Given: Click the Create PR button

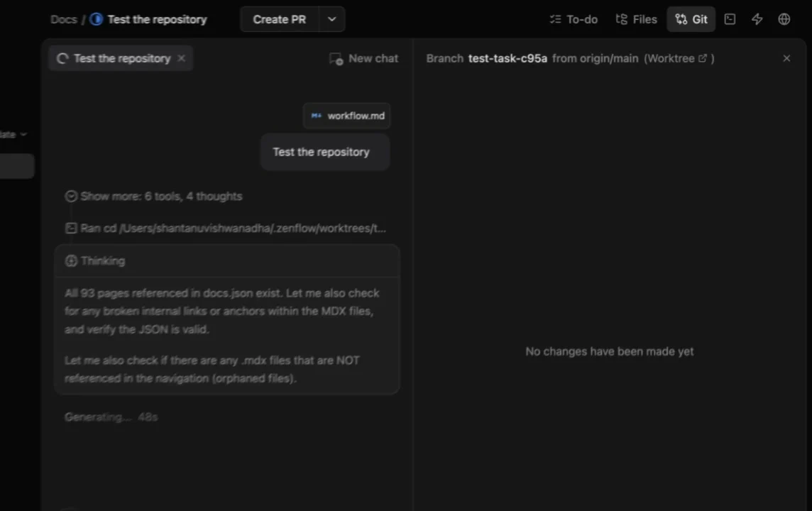Looking at the screenshot, I should point(280,19).
